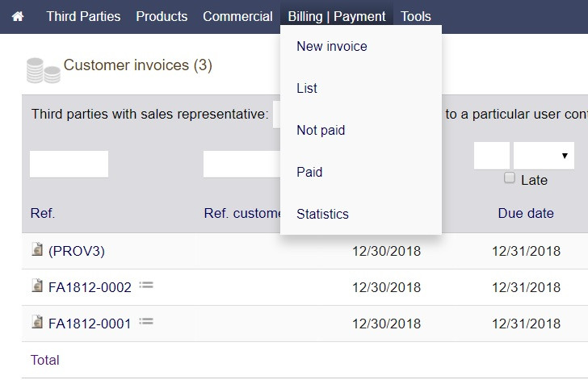
Task: Choose Not paid in the dropdown menu
Action: (x=321, y=130)
